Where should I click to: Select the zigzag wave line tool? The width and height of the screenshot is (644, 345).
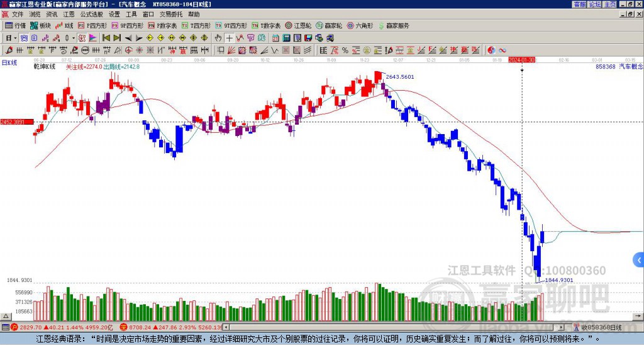(x=274, y=50)
